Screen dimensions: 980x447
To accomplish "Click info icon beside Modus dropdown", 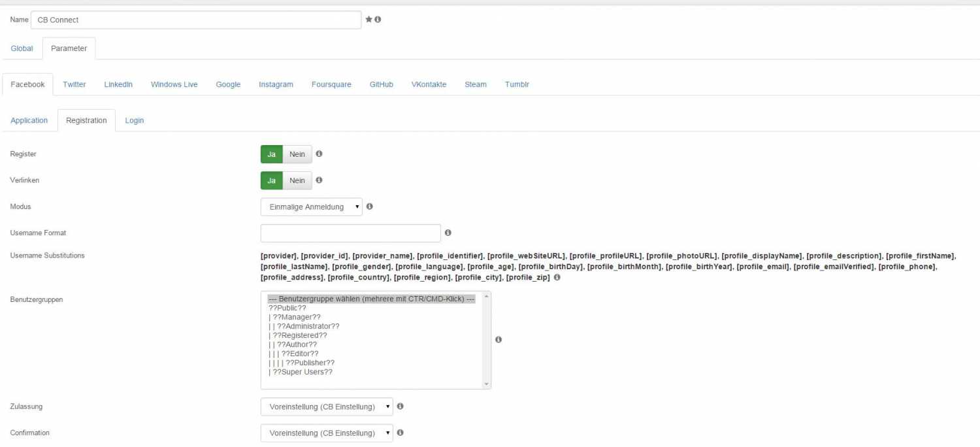I will (370, 207).
